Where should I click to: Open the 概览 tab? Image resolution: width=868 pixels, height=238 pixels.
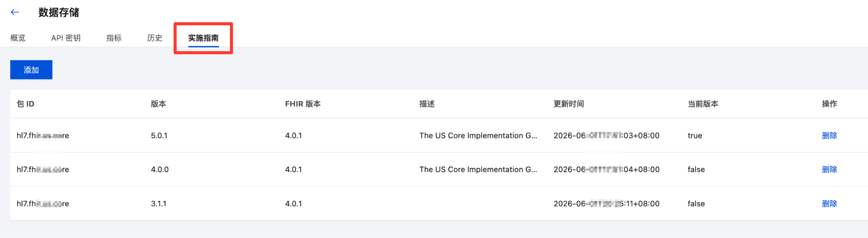[x=18, y=38]
